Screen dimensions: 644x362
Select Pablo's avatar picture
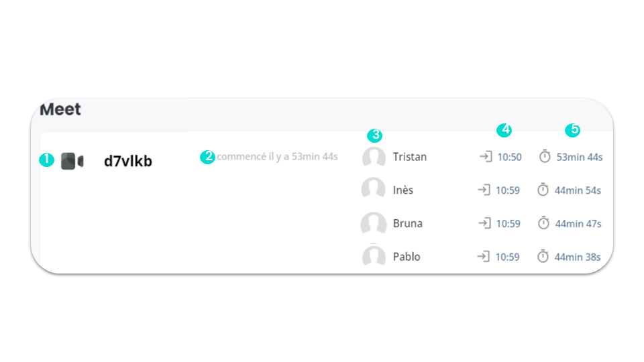coord(374,255)
